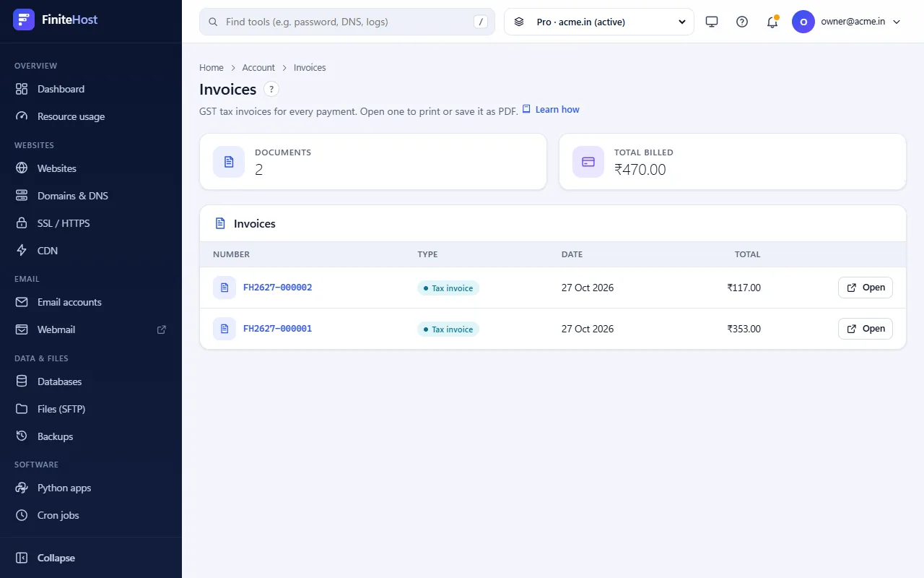Expand the Pro acme.in plan dropdown
The height and width of the screenshot is (578, 924).
coord(599,22)
